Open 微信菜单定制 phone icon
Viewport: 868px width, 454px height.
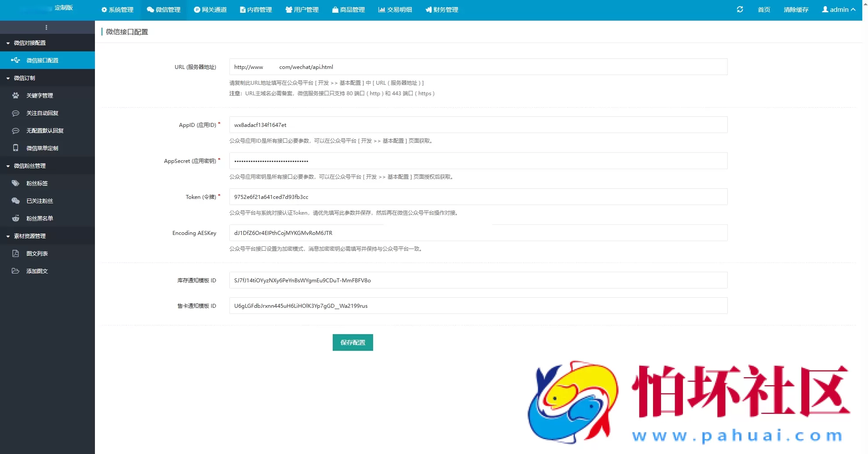[x=15, y=148]
